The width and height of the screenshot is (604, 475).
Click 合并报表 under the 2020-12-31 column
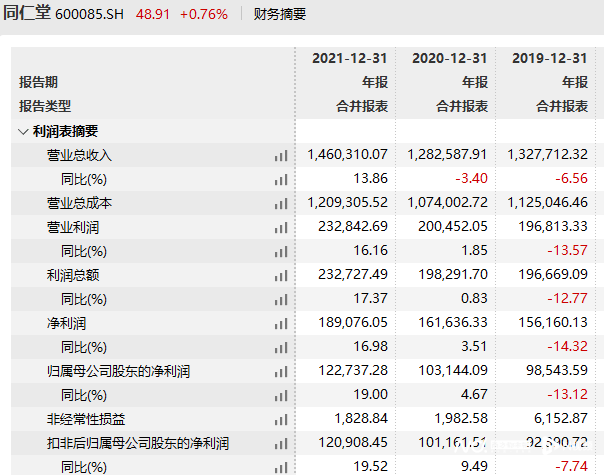pyautogui.click(x=462, y=106)
